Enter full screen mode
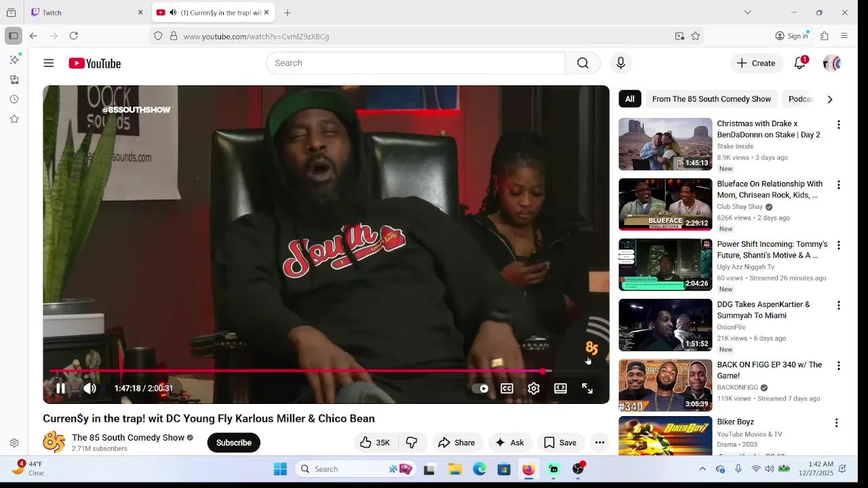 point(587,388)
